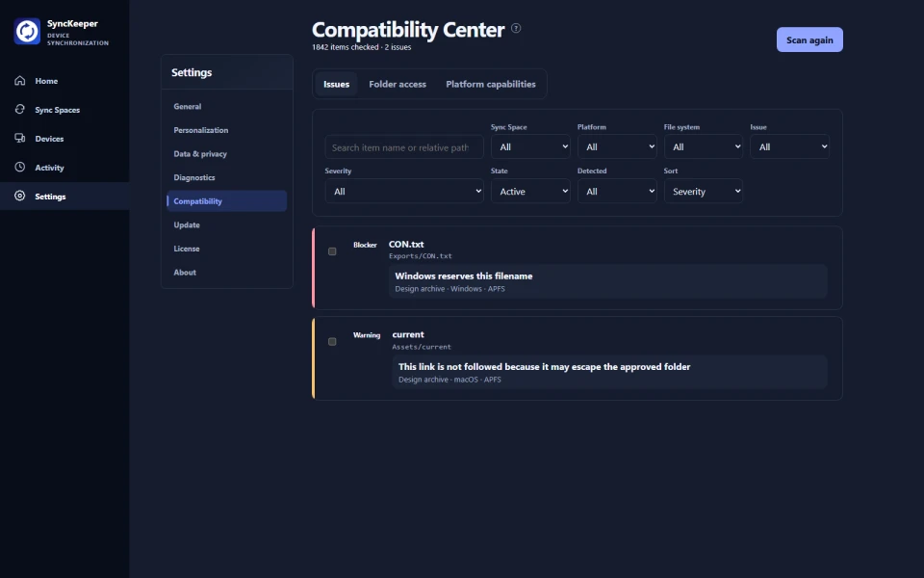924x578 pixels.
Task: Go to Home in the sidebar
Action: point(46,81)
